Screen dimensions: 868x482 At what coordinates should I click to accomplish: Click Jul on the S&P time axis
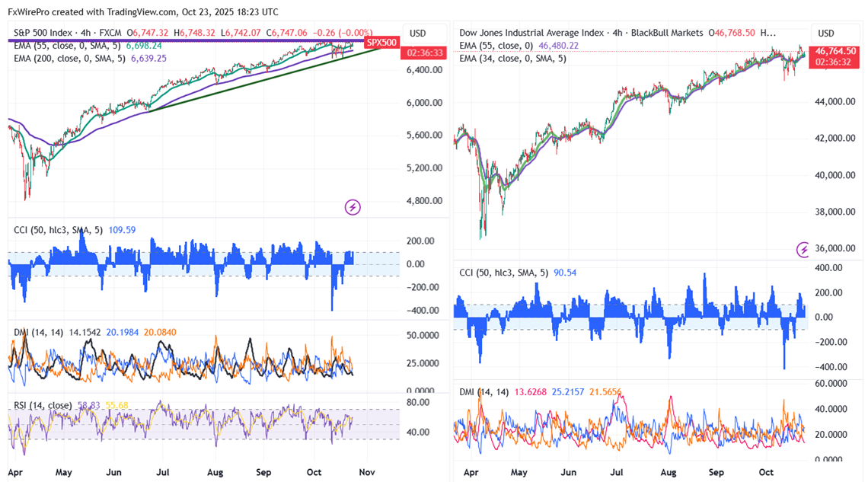point(163,472)
